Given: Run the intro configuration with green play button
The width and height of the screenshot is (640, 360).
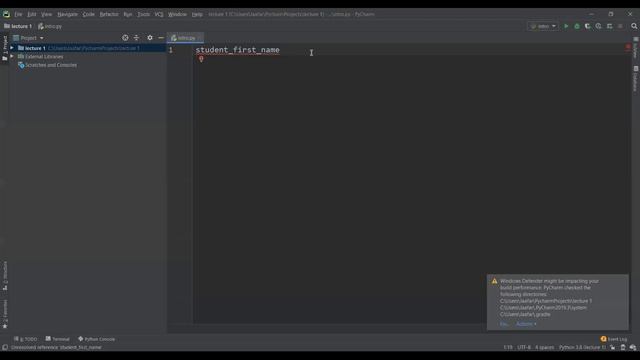Looking at the screenshot, I should coord(566,26).
